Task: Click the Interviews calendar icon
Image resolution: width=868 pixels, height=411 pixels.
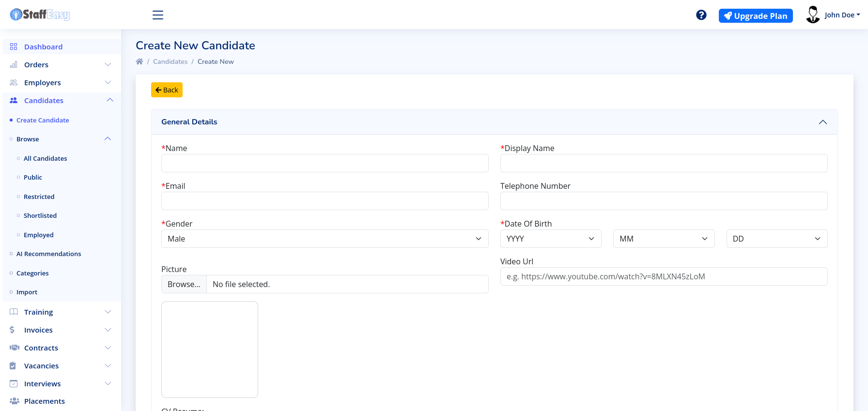Action: [x=14, y=383]
